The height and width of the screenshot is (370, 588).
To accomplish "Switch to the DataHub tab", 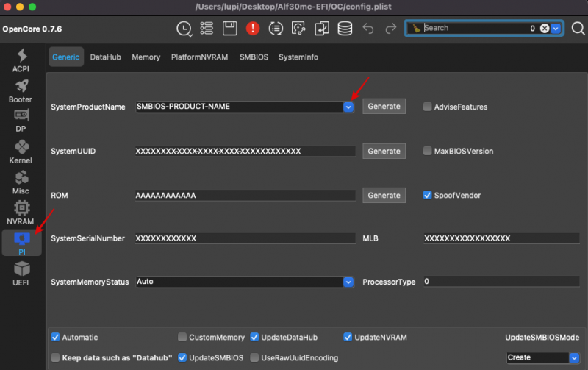I will click(105, 57).
